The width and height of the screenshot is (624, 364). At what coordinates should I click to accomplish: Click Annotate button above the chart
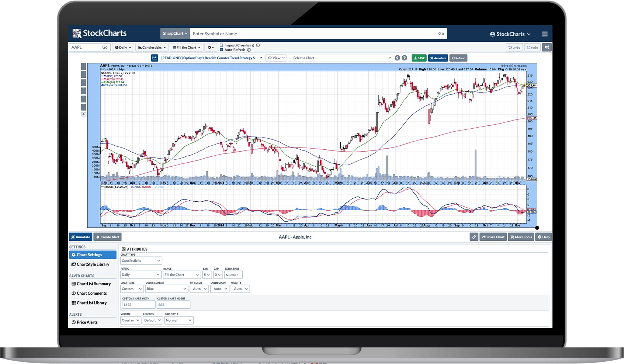pyautogui.click(x=438, y=58)
